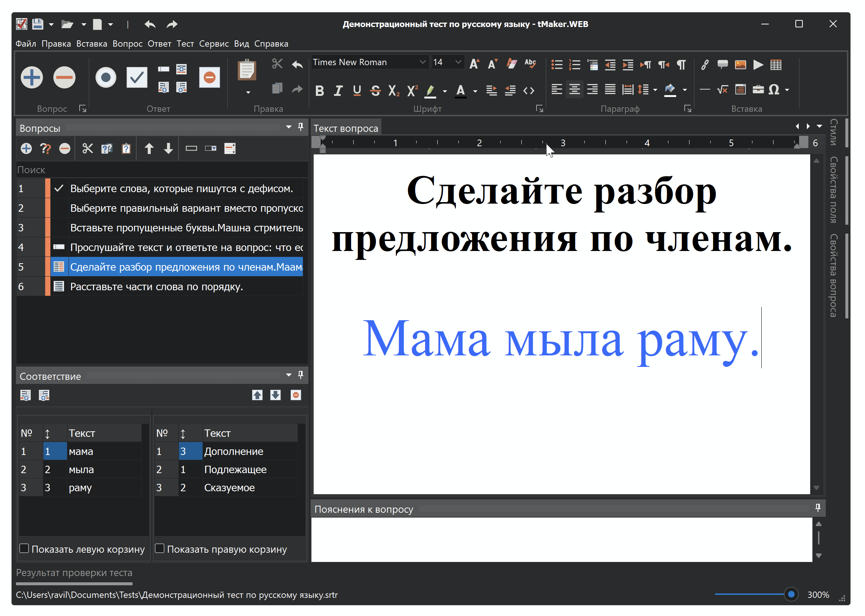The image size is (865, 616).
Task: Open the paragraph shading dropdown arrow
Action: [685, 90]
